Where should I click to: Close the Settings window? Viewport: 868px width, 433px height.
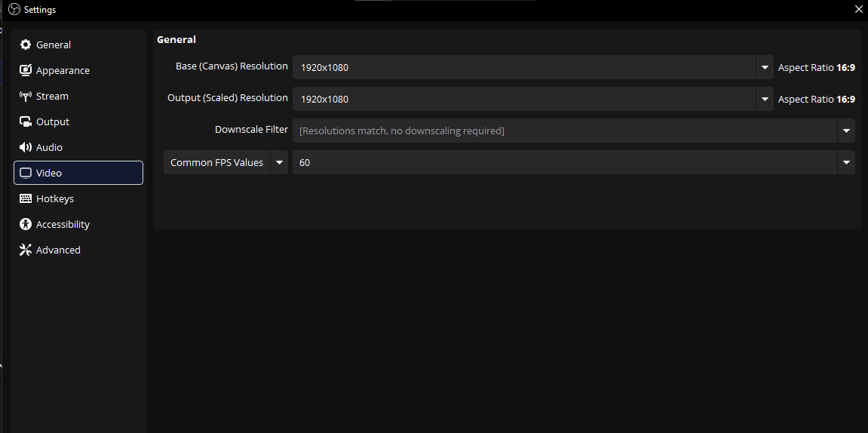(x=859, y=9)
